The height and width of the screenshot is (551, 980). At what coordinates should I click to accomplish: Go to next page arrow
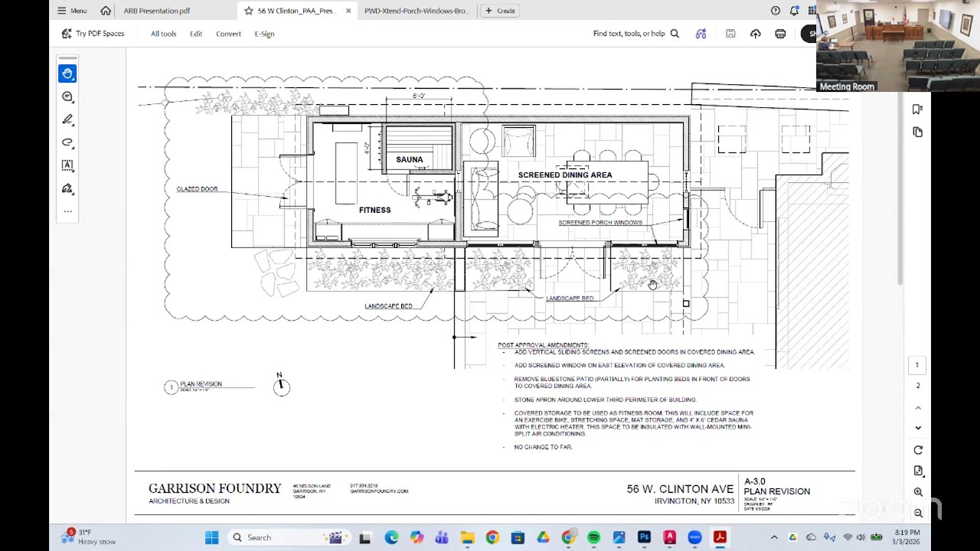tap(918, 428)
